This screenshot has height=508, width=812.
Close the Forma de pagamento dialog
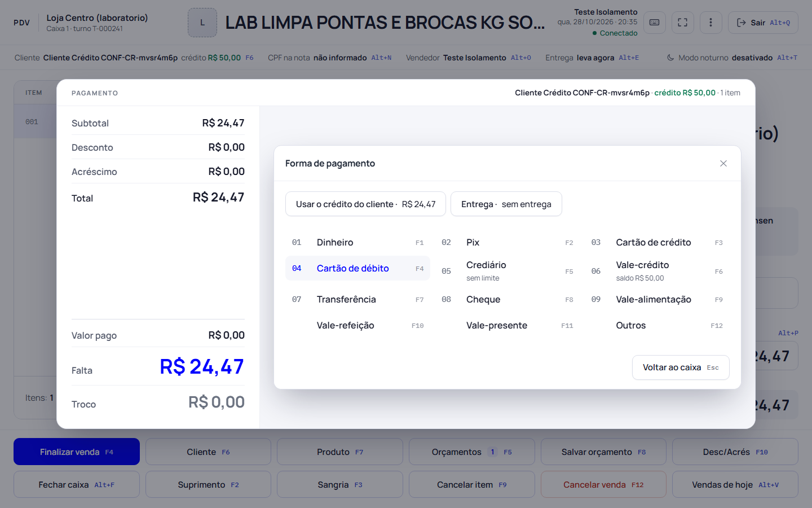[723, 163]
